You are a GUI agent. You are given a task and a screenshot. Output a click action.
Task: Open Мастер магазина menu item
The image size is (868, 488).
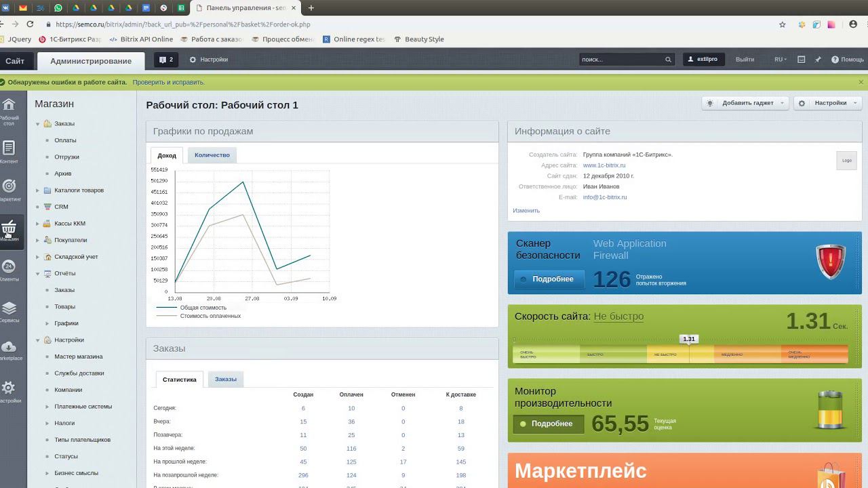pos(79,357)
